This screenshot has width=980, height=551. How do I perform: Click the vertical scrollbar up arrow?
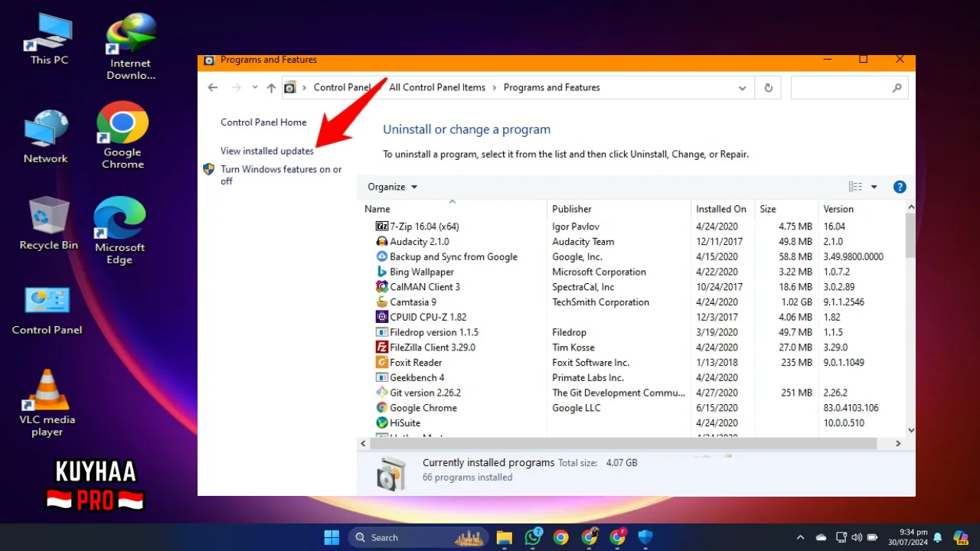click(x=910, y=207)
